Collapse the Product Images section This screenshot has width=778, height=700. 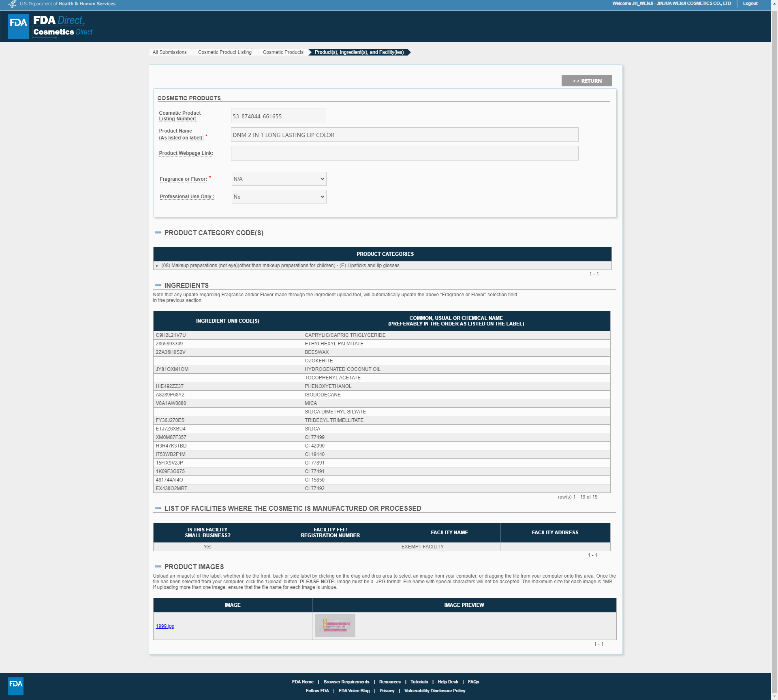tap(158, 567)
